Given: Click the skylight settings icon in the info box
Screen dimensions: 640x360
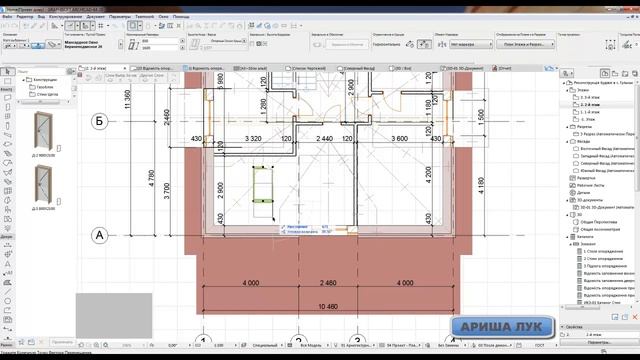Looking at the screenshot, I should pyautogui.click(x=54, y=44).
